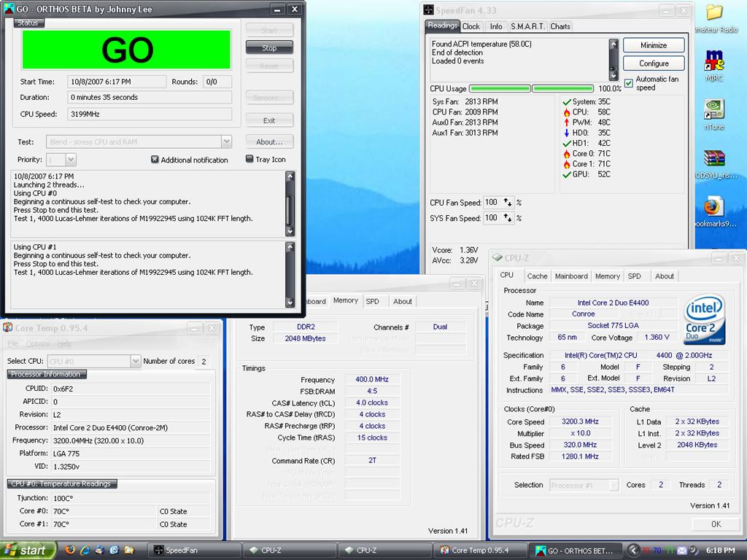
Task: Click the blue 70 Core Temp tray icon
Action: [658, 551]
